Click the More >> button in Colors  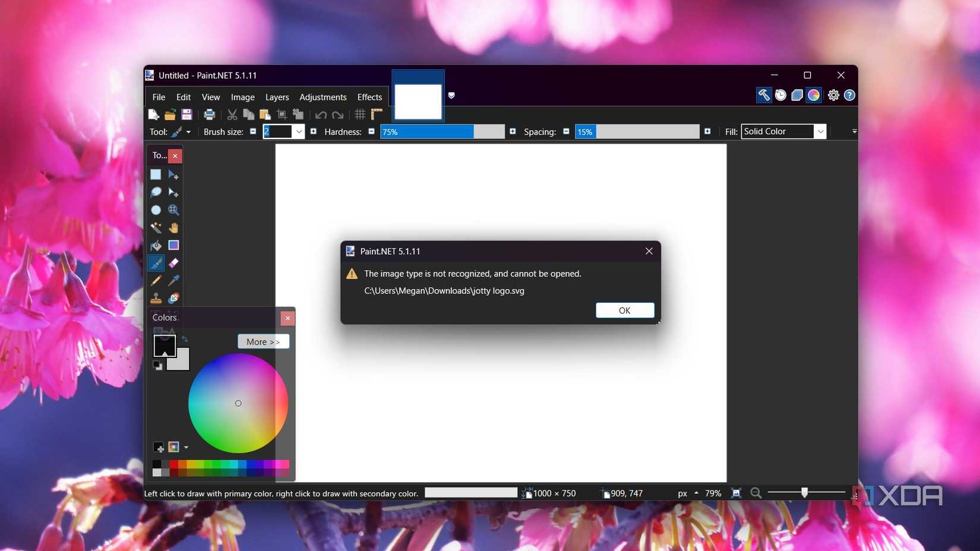point(263,342)
